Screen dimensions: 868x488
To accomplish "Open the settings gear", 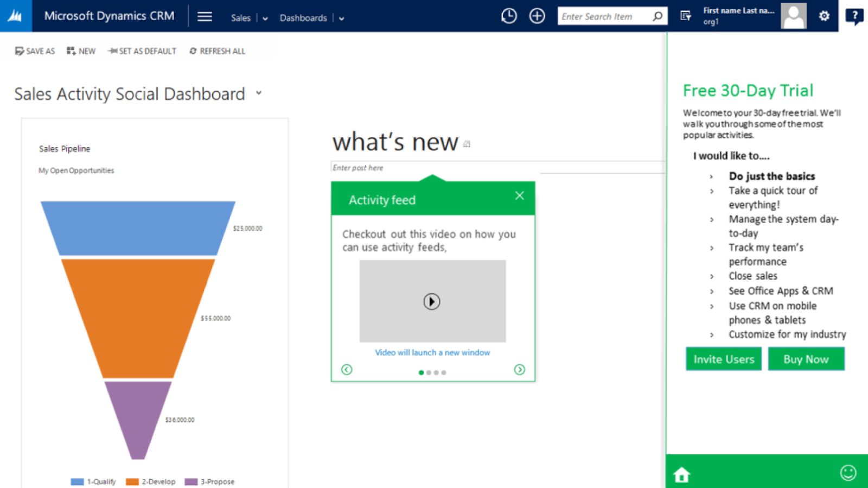I will tap(824, 16).
